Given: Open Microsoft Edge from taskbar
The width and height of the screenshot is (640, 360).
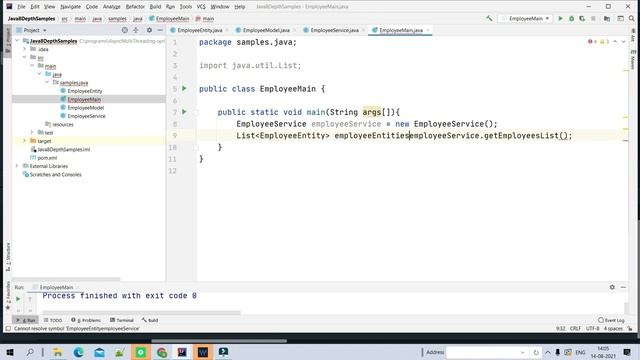Looking at the screenshot, I should click(79, 352).
